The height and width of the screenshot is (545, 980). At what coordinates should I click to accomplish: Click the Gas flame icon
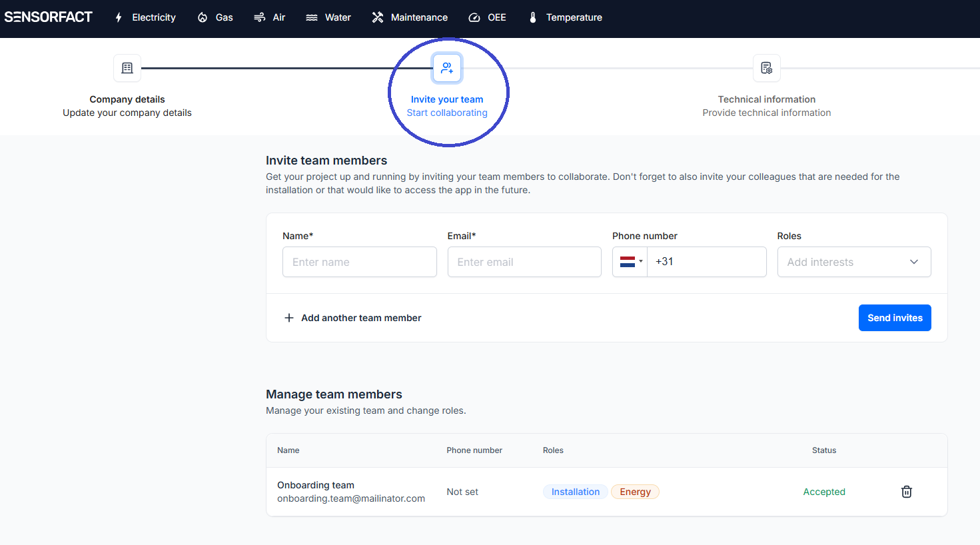203,17
